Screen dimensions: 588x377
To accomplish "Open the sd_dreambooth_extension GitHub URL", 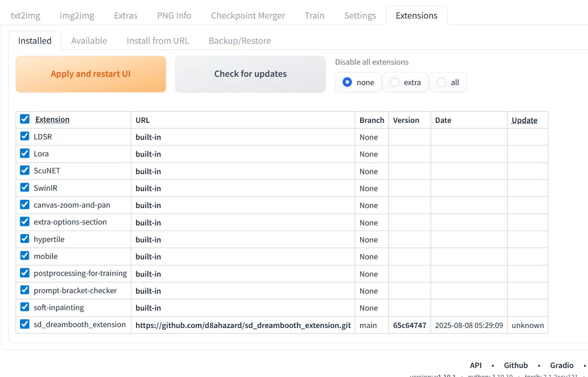I will [x=243, y=325].
